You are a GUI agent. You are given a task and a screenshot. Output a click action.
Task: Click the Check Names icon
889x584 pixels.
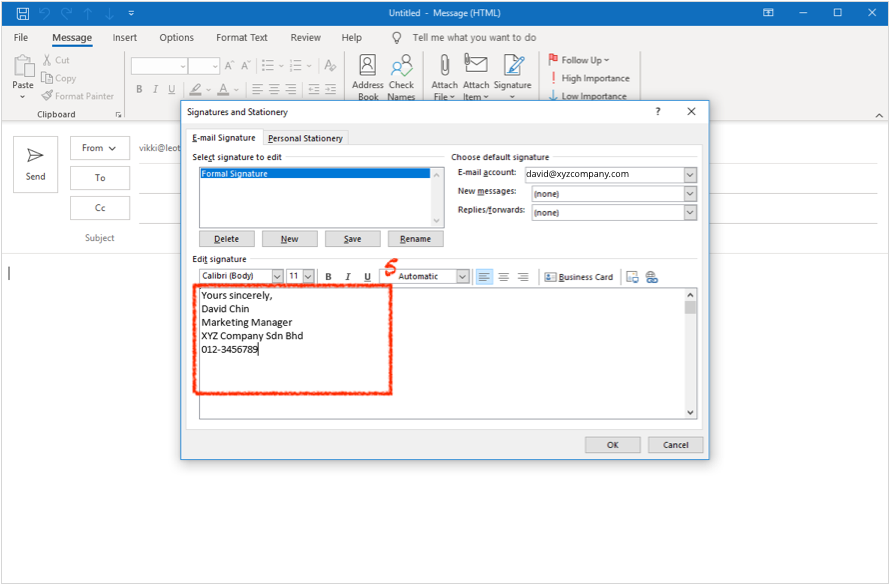tap(401, 77)
